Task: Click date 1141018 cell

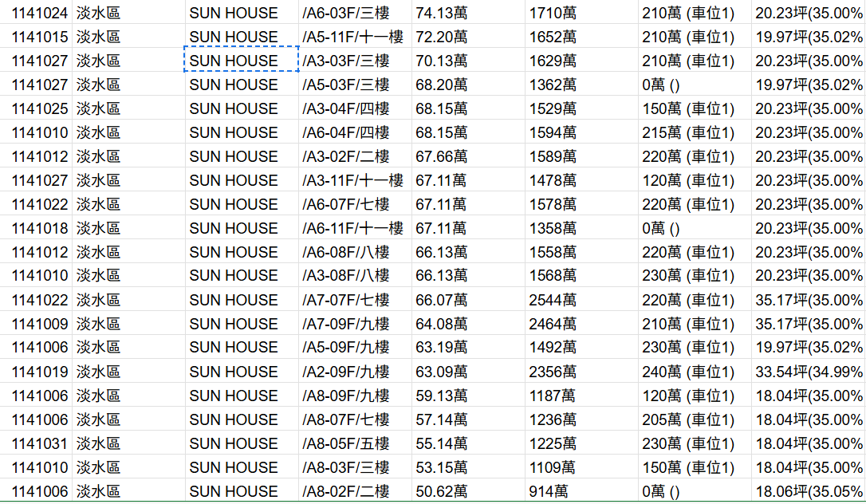Action: coord(36,227)
